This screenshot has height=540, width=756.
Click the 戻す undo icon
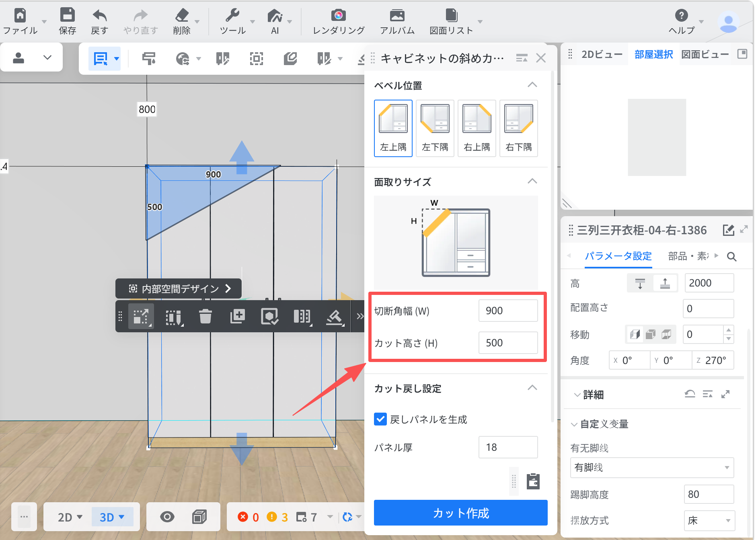[99, 15]
